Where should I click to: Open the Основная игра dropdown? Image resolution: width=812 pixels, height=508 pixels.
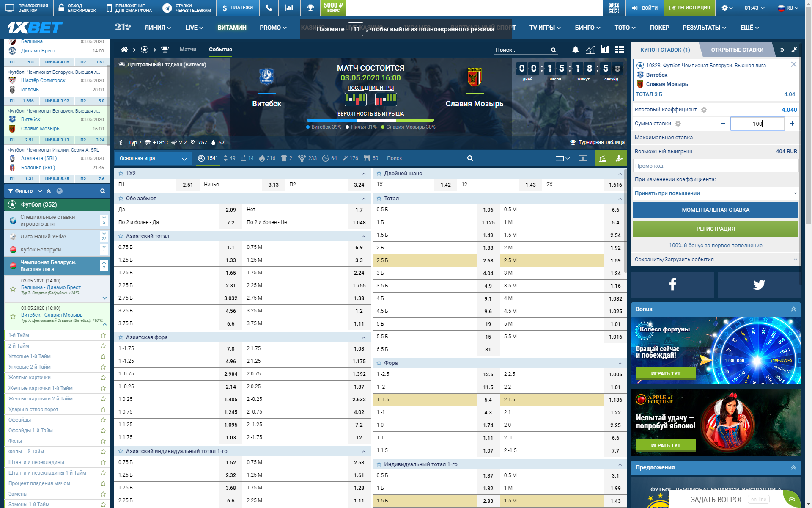[153, 159]
